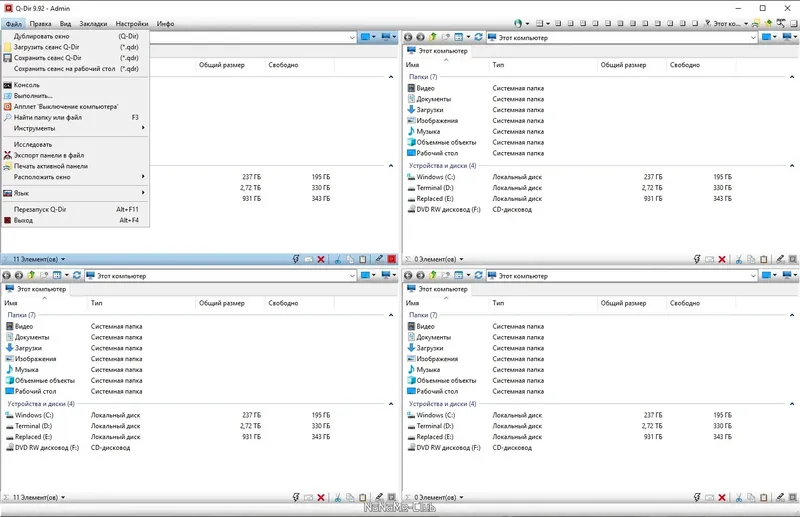Click delete X in bottom-left status bar

(321, 497)
